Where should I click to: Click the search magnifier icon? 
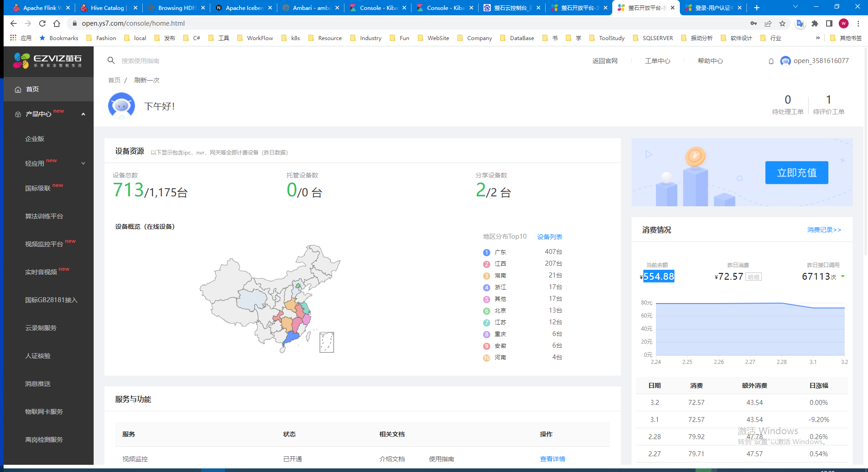coord(111,60)
